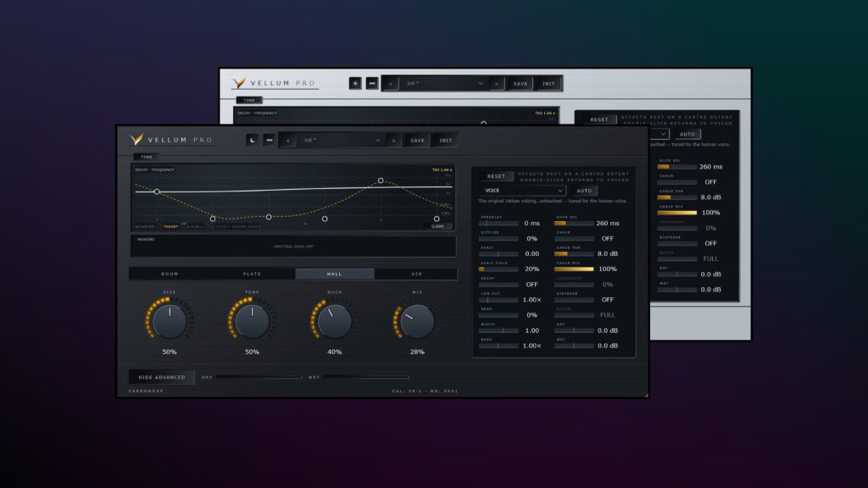Select ROOM reverb mode
This screenshot has width=868, height=488.
point(170,274)
